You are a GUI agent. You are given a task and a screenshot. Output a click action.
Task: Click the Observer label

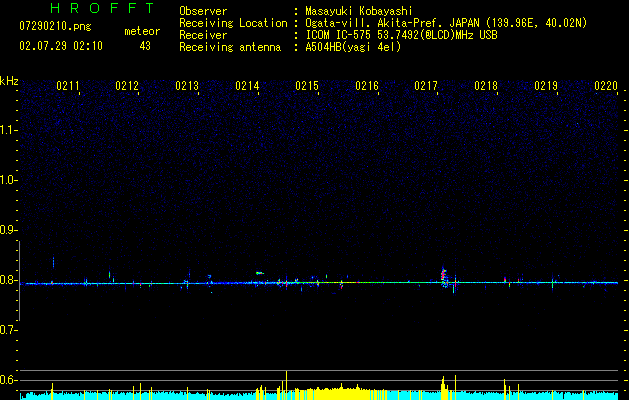tap(203, 11)
